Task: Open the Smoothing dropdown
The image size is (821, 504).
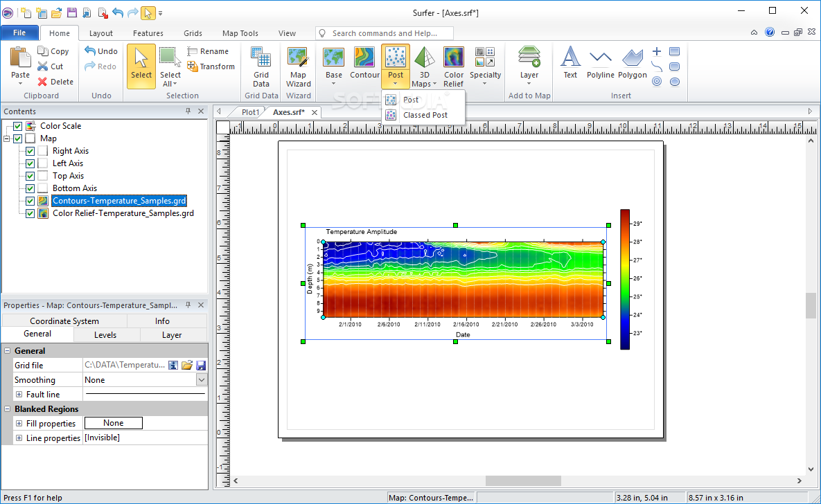Action: pos(202,380)
